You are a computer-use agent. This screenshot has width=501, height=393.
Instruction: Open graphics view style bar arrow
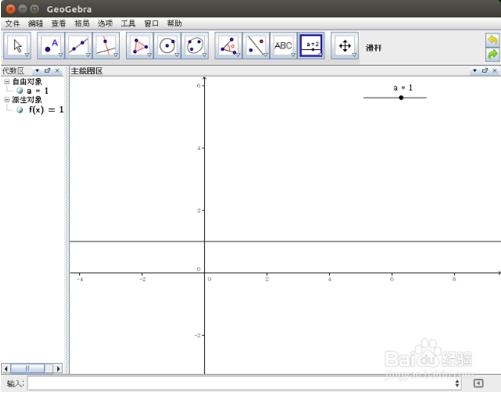pos(475,71)
